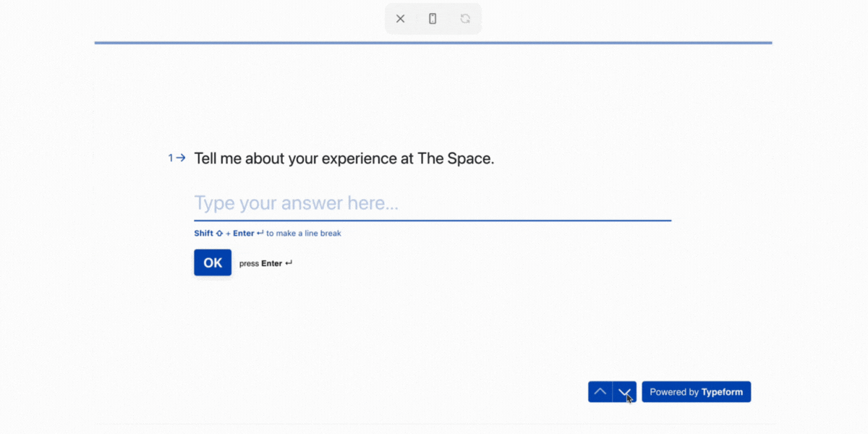Click the bold 'Shift' hint word
The height and width of the screenshot is (434, 868).
pyautogui.click(x=203, y=234)
